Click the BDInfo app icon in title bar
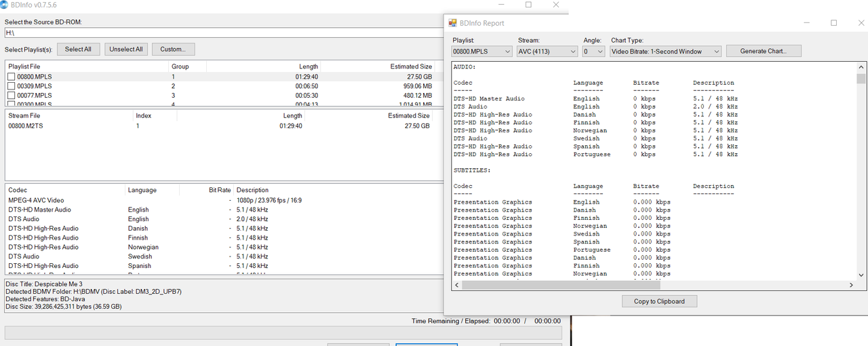The width and height of the screenshot is (868, 346). click(5, 4)
